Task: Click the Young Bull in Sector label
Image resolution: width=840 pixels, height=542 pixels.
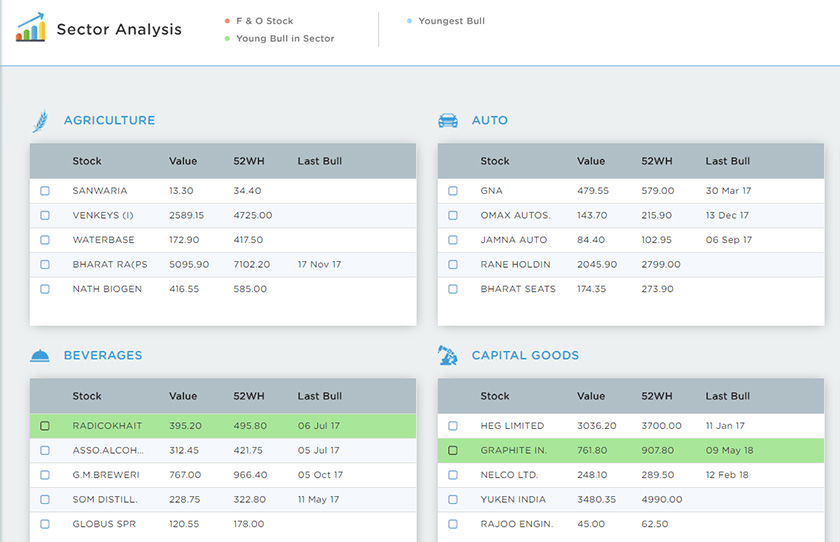Action: point(285,39)
